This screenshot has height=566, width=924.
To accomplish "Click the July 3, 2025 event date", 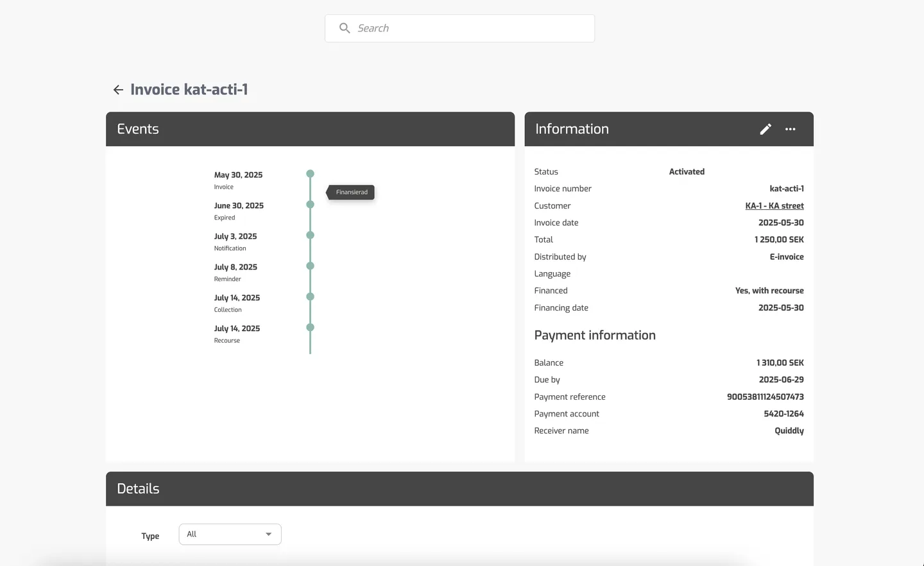I will coord(235,237).
